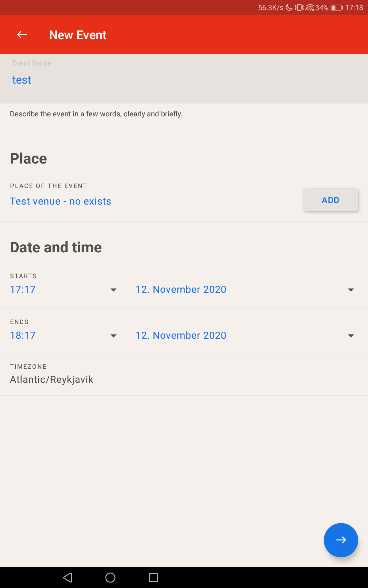Tap the moon do-not-disturb status icon
The height and width of the screenshot is (588, 368).
[x=289, y=8]
